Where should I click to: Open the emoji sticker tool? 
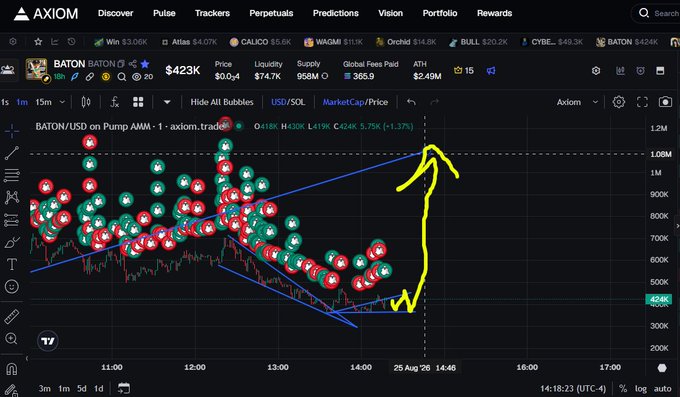point(12,286)
